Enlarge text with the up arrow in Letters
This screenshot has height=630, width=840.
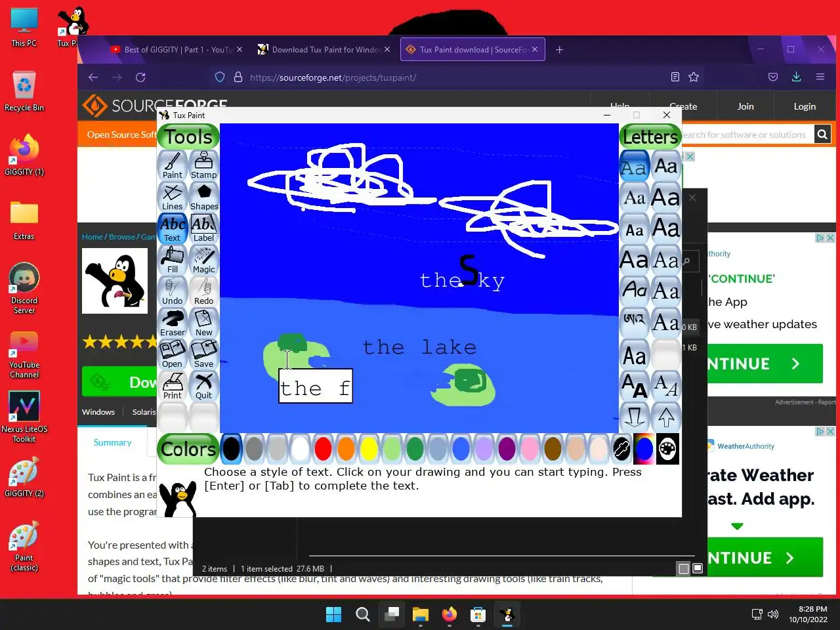click(x=666, y=417)
